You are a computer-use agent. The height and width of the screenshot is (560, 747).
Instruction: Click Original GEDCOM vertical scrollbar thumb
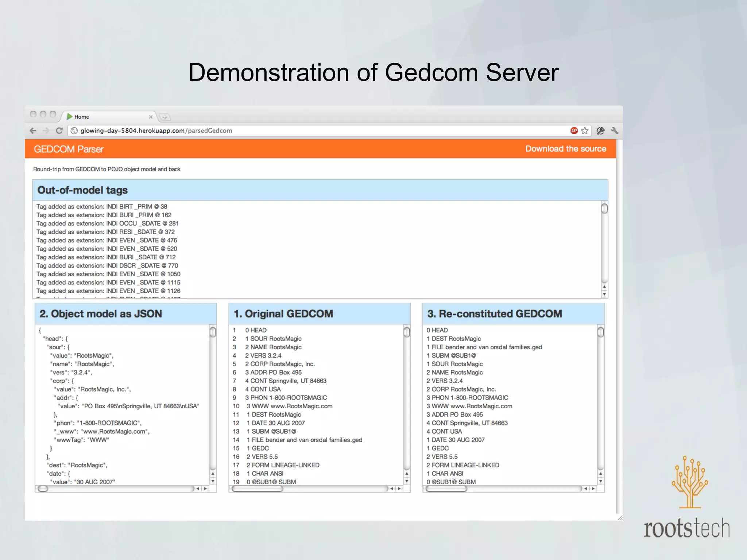[x=407, y=332]
